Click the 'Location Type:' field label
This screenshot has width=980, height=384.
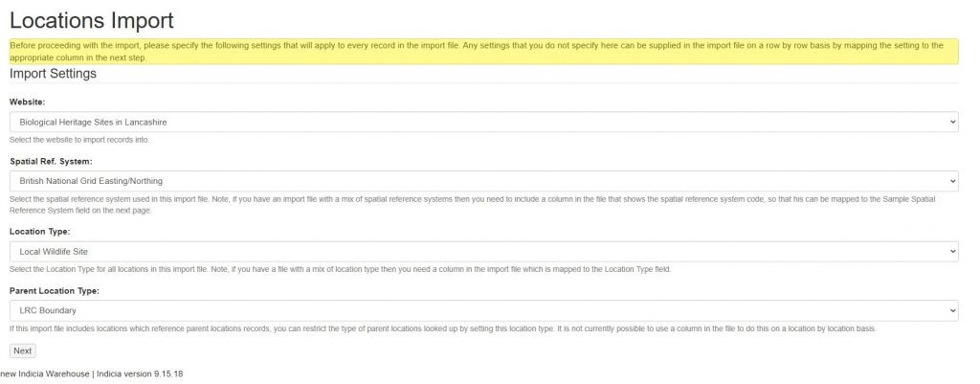point(39,231)
